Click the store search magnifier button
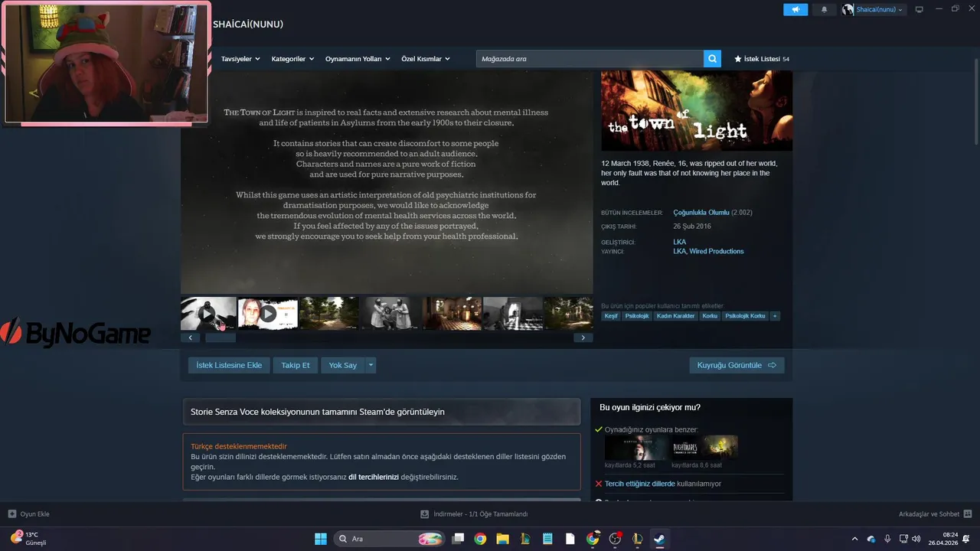This screenshot has width=980, height=551. 712,59
